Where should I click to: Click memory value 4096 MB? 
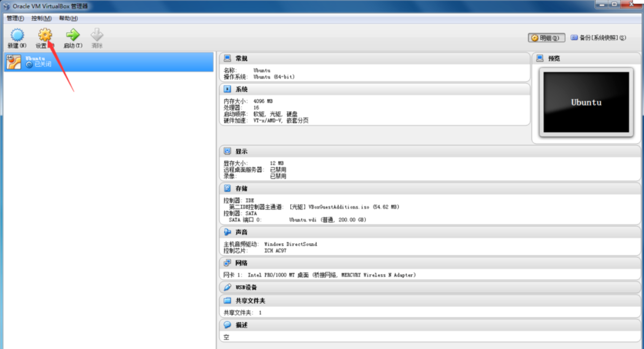coord(263,101)
